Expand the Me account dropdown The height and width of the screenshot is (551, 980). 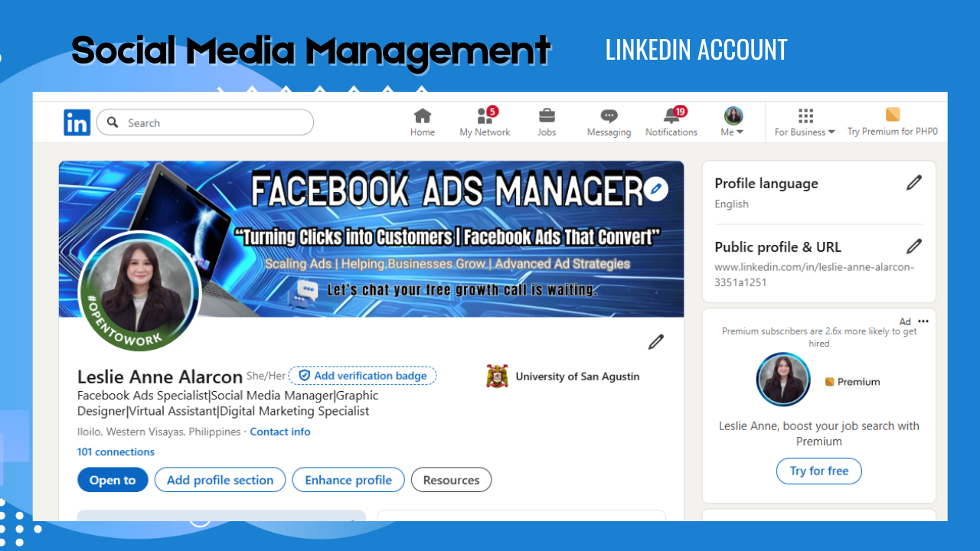point(733,122)
